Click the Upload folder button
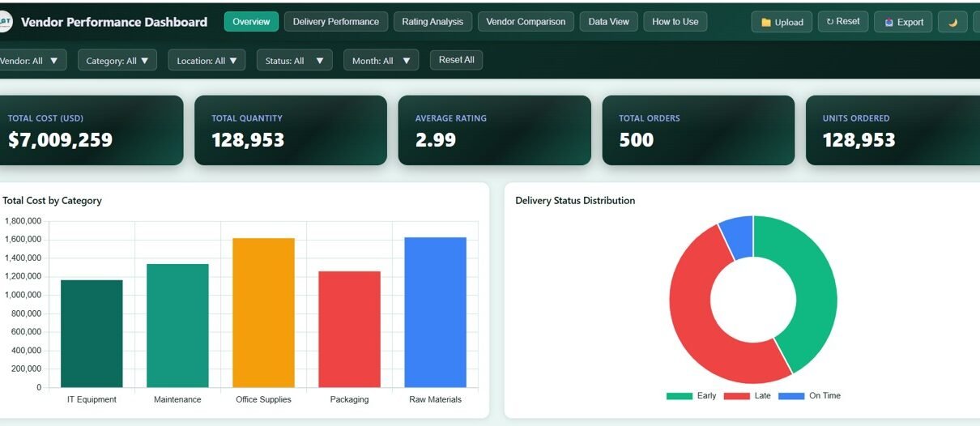Viewport: 980px width, 426px height. pyautogui.click(x=782, y=22)
